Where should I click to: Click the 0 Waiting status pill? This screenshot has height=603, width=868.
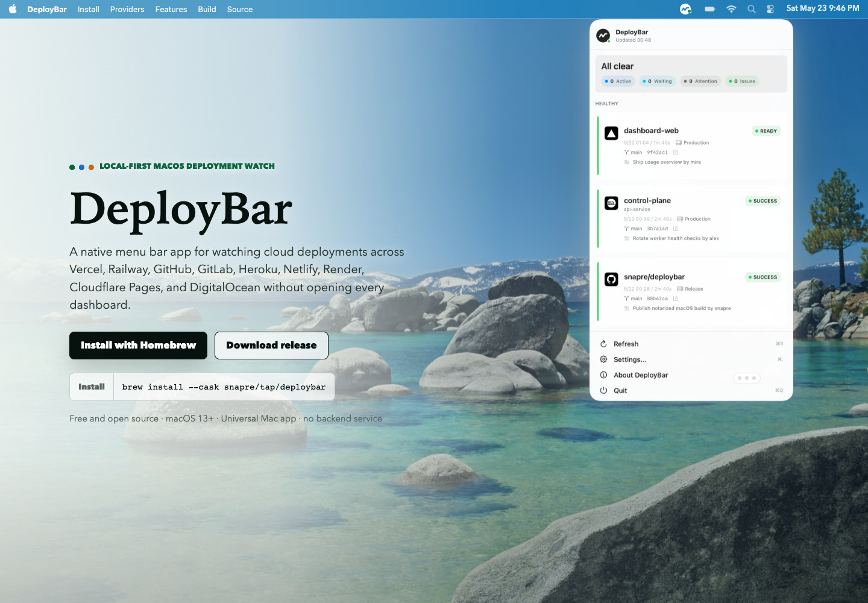pyautogui.click(x=657, y=81)
